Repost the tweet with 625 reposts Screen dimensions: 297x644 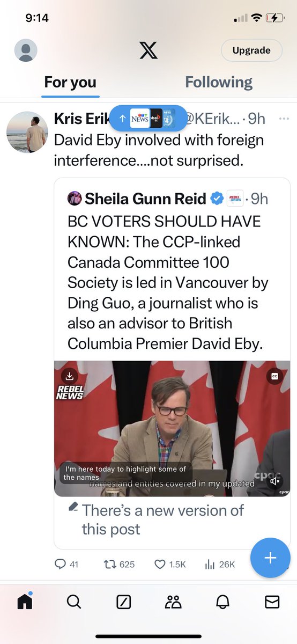tap(119, 564)
